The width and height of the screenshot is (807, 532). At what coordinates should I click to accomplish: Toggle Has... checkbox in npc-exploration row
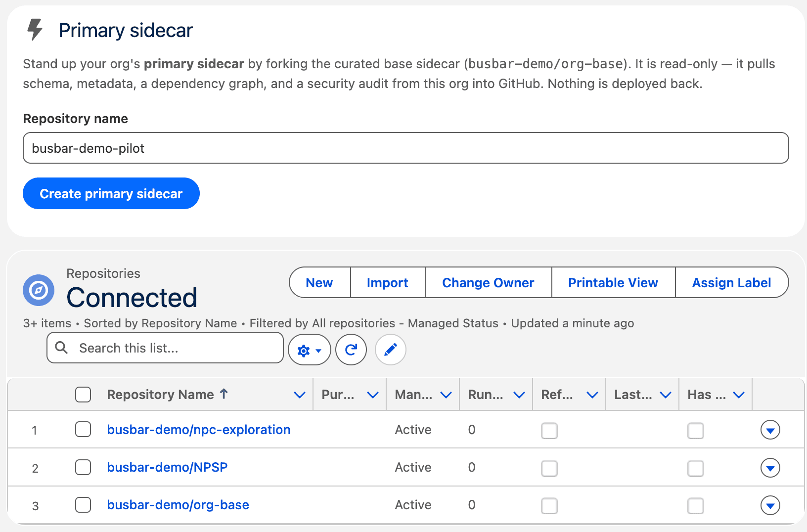click(696, 431)
